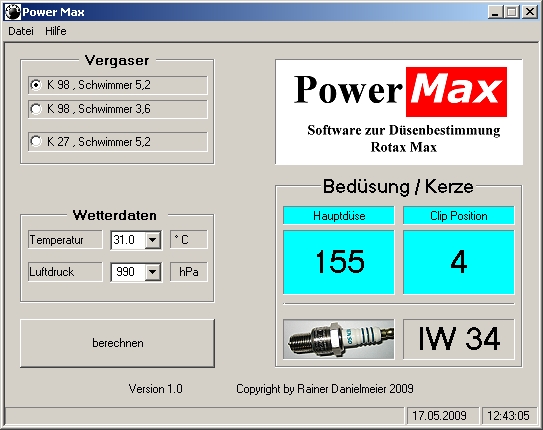This screenshot has width=543, height=430.
Task: Click the Clip Position value 4
Action: click(x=459, y=262)
